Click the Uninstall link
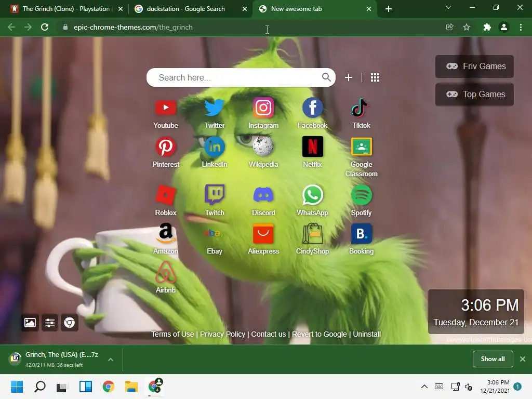The width and height of the screenshot is (532, 399). (367, 334)
